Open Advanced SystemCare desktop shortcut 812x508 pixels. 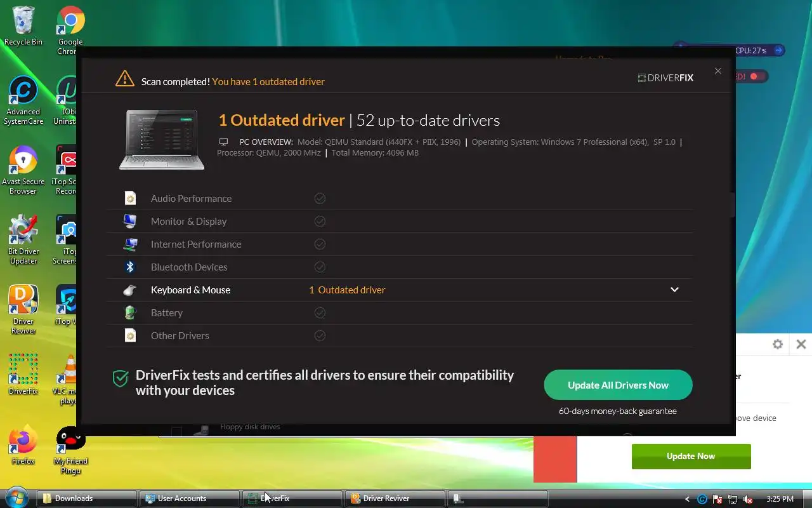(x=23, y=100)
